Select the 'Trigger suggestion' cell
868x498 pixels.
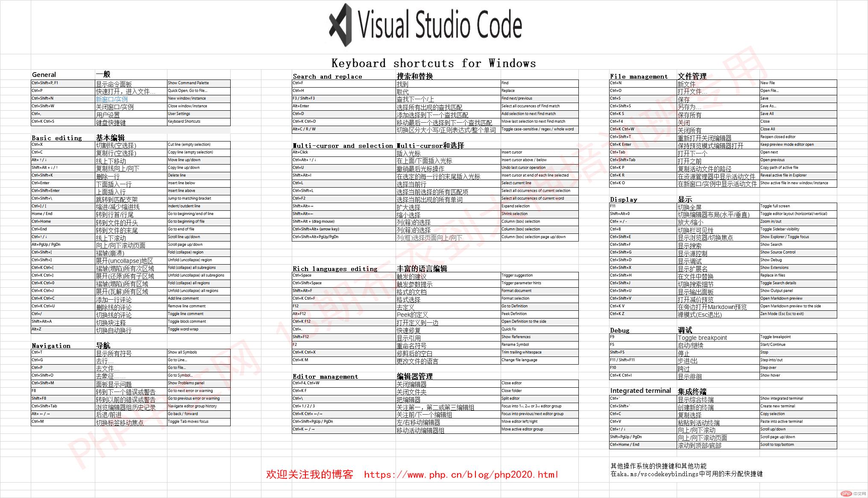click(540, 276)
